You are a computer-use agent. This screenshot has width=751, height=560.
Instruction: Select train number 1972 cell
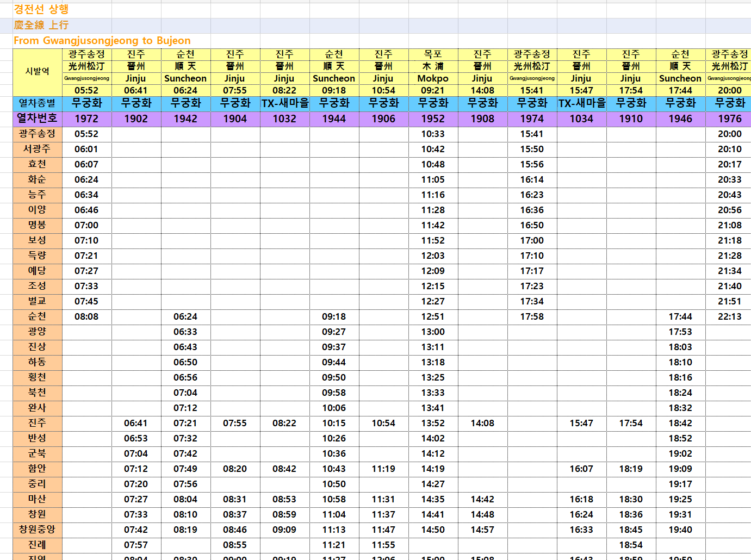[86, 119]
